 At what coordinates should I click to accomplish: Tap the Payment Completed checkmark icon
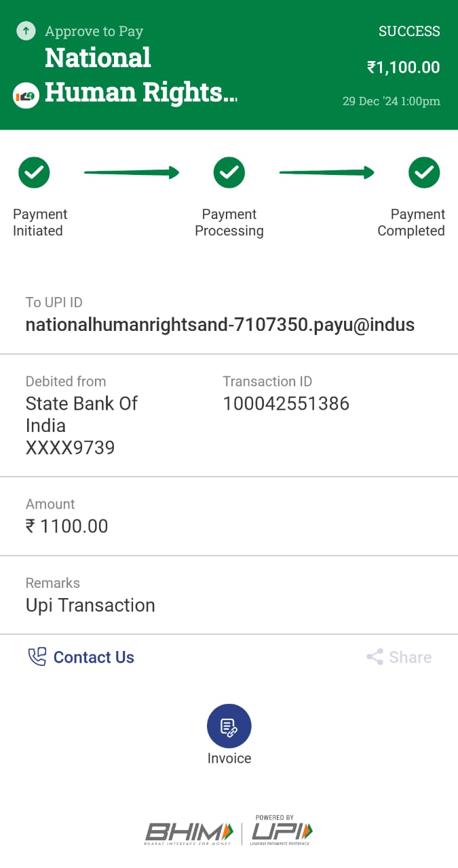[424, 173]
